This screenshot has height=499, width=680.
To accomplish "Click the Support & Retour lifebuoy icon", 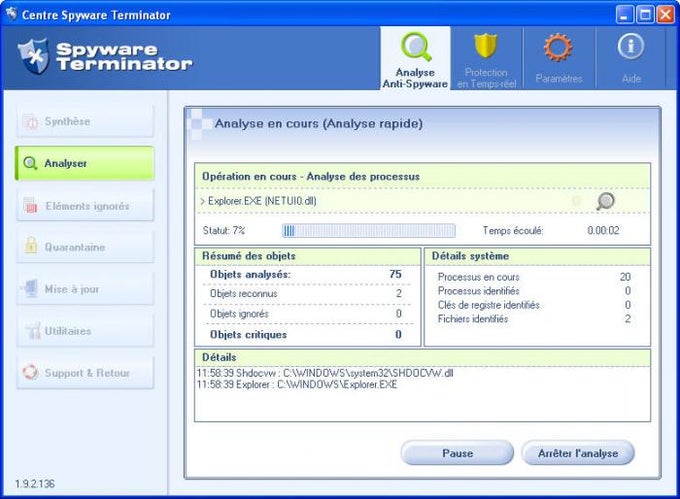I will coord(30,372).
